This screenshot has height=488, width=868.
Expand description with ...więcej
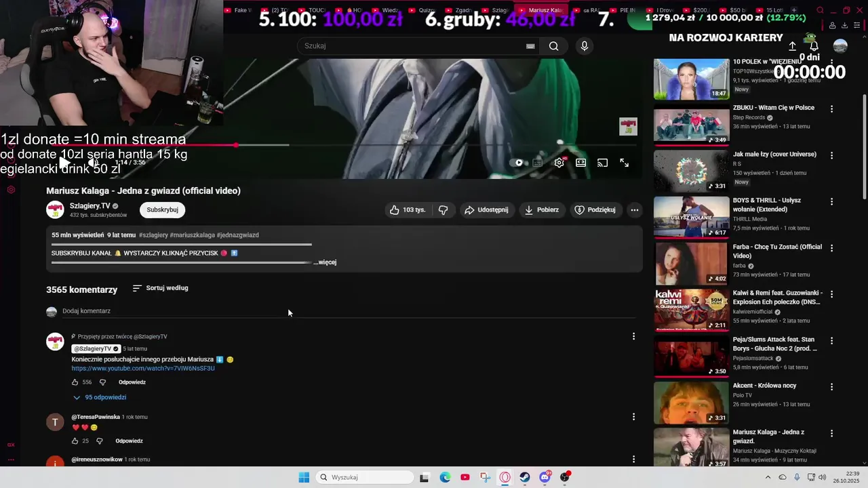click(x=325, y=262)
